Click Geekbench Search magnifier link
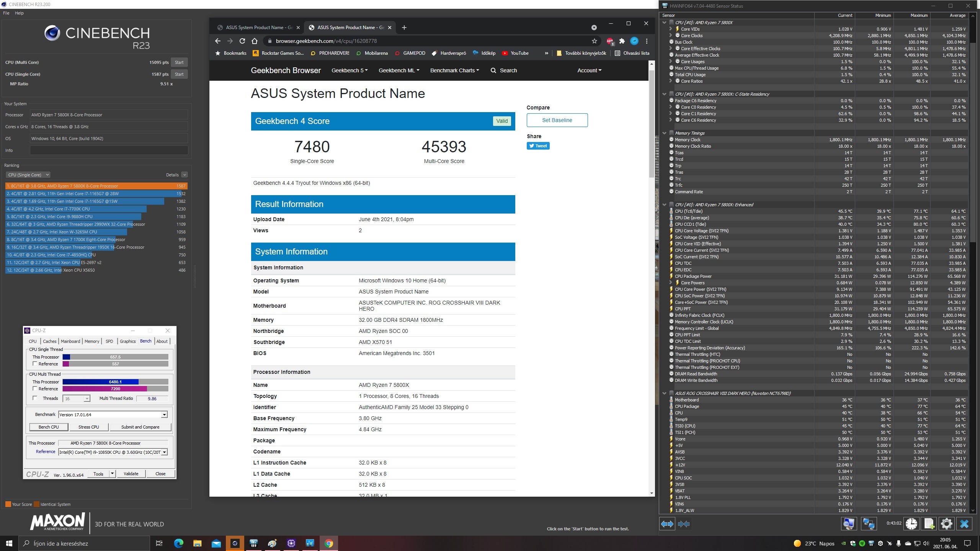The width and height of the screenshot is (980, 551). coord(504,70)
